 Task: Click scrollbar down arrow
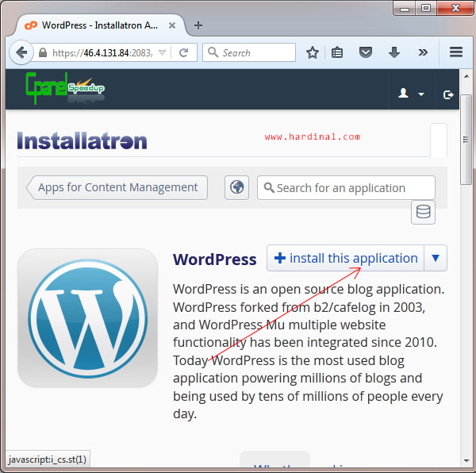(466, 461)
